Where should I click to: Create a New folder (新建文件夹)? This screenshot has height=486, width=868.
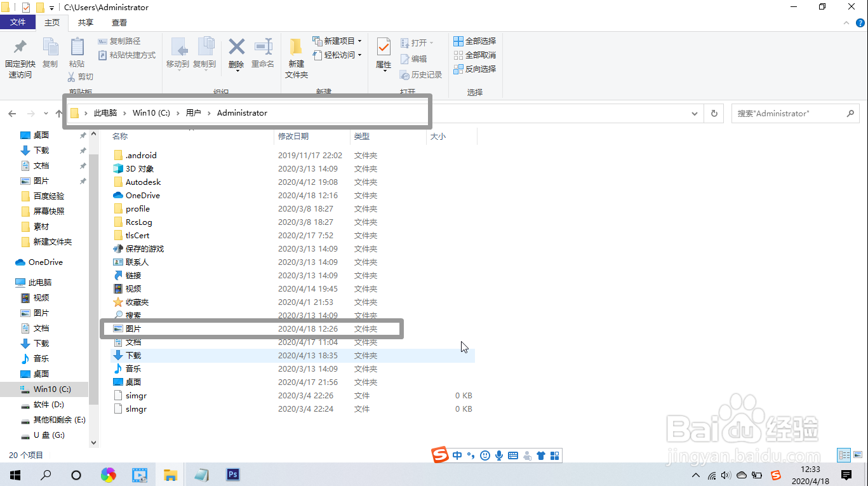(x=297, y=58)
